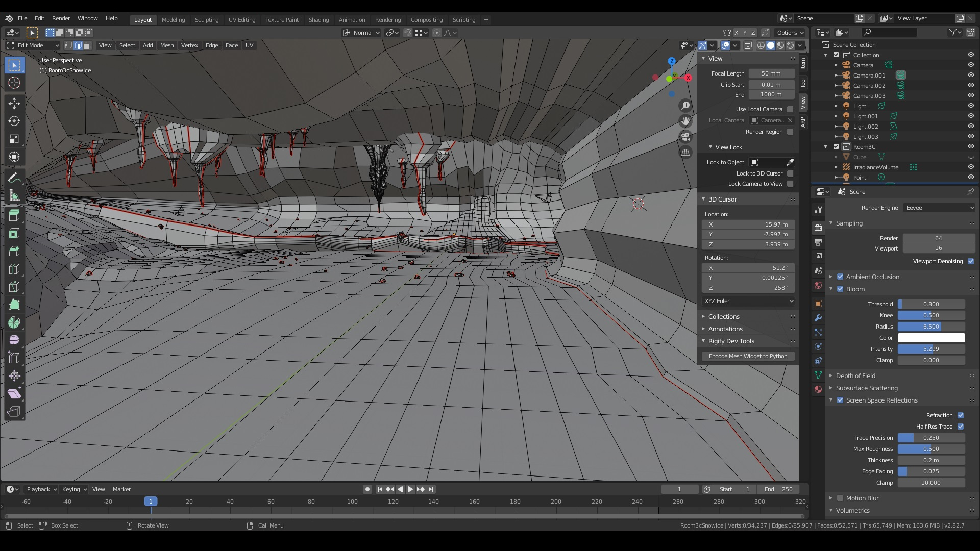Open the Vertex menu
The image size is (980, 551).
tap(189, 45)
